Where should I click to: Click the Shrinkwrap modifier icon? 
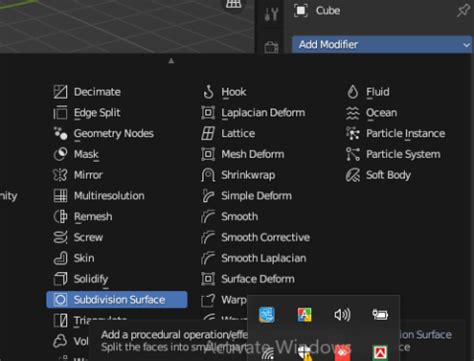(208, 175)
